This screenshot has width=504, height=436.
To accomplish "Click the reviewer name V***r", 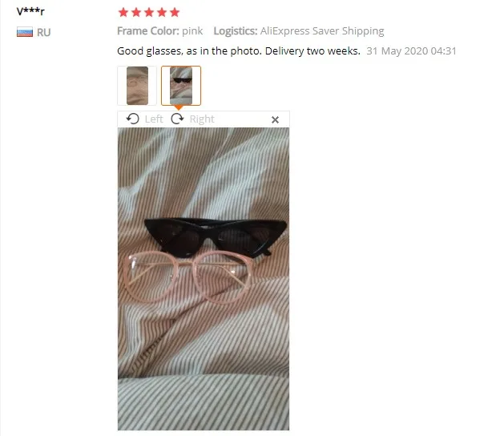I will (x=30, y=11).
